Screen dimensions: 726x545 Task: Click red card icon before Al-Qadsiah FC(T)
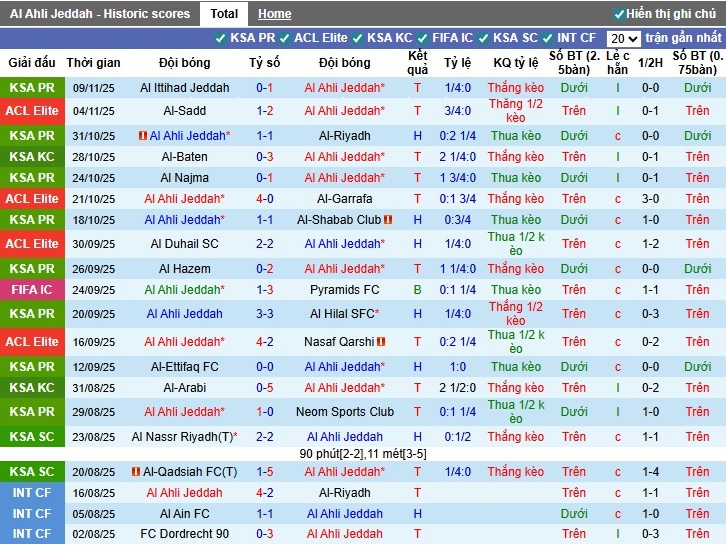pos(136,472)
